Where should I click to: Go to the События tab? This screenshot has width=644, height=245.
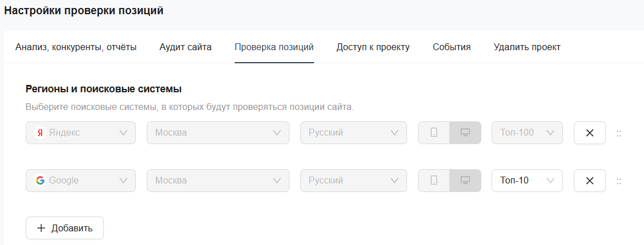(x=452, y=47)
